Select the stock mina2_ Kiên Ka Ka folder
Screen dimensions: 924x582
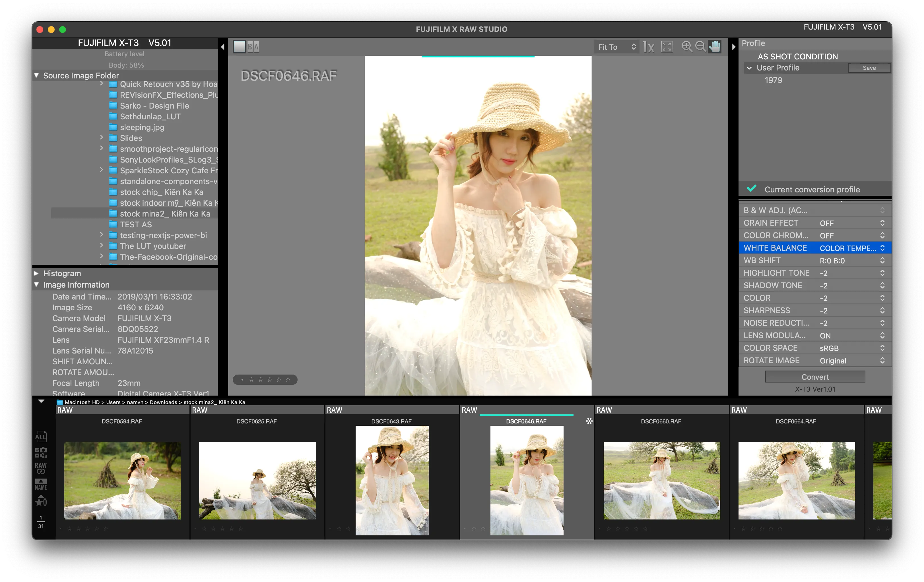[x=165, y=213]
